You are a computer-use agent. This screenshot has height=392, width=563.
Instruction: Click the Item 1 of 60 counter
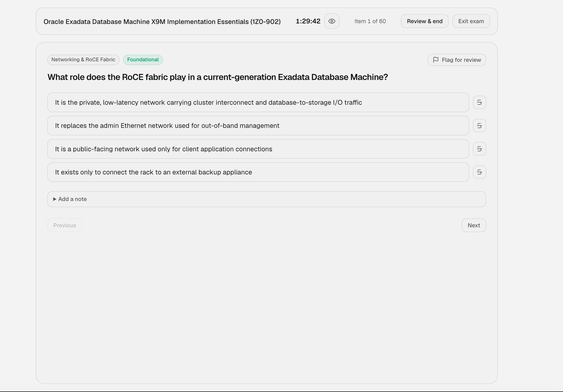click(370, 21)
